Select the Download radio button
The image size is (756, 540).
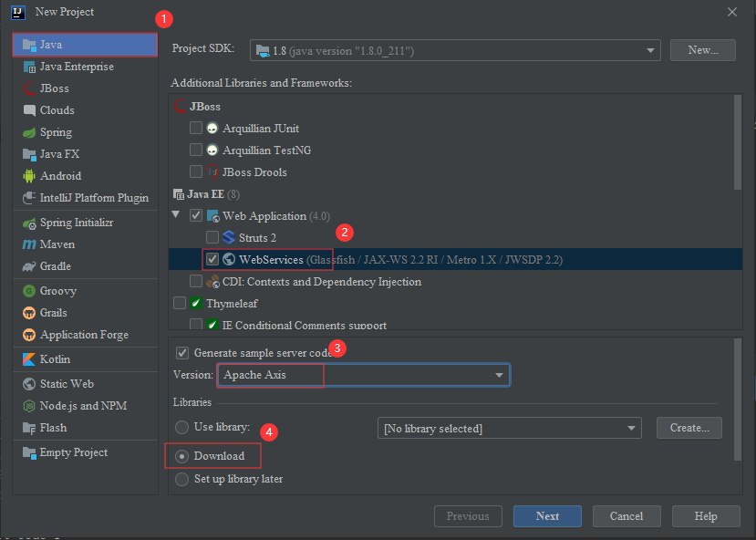pyautogui.click(x=181, y=453)
